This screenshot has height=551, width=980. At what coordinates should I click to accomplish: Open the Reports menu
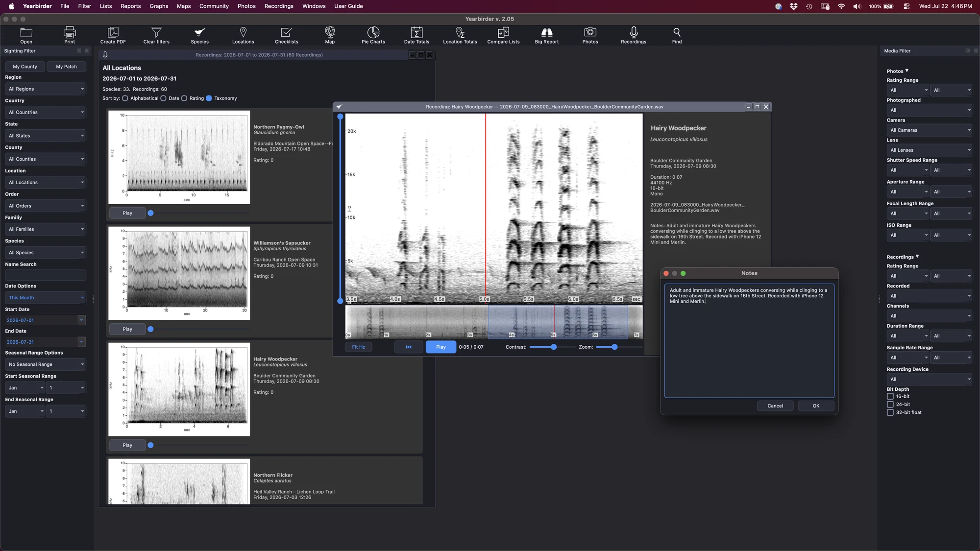tap(131, 6)
